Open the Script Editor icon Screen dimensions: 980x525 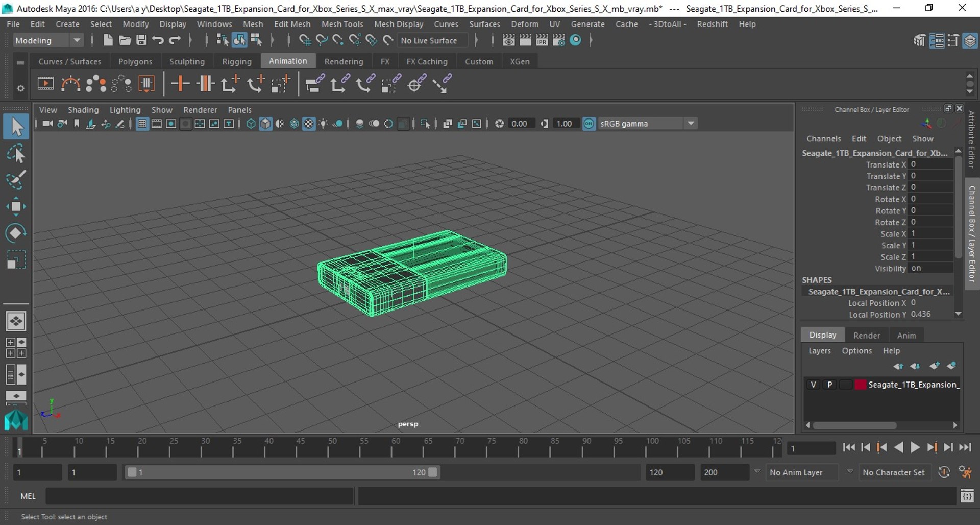[967, 496]
